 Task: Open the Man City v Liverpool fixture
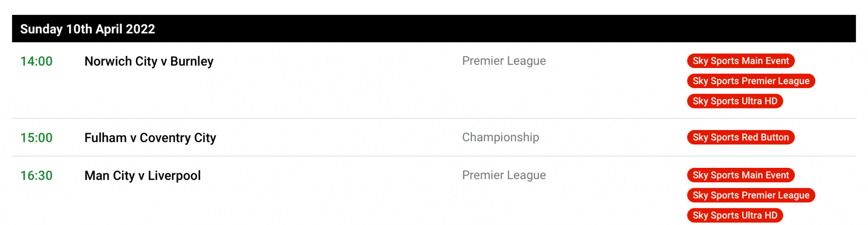tap(142, 175)
